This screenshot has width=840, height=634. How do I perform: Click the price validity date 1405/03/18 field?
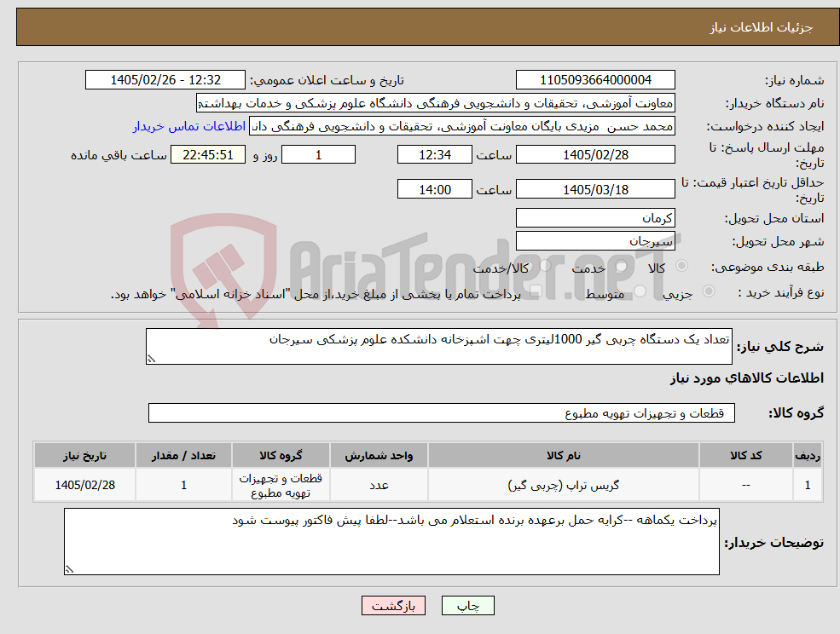point(595,189)
